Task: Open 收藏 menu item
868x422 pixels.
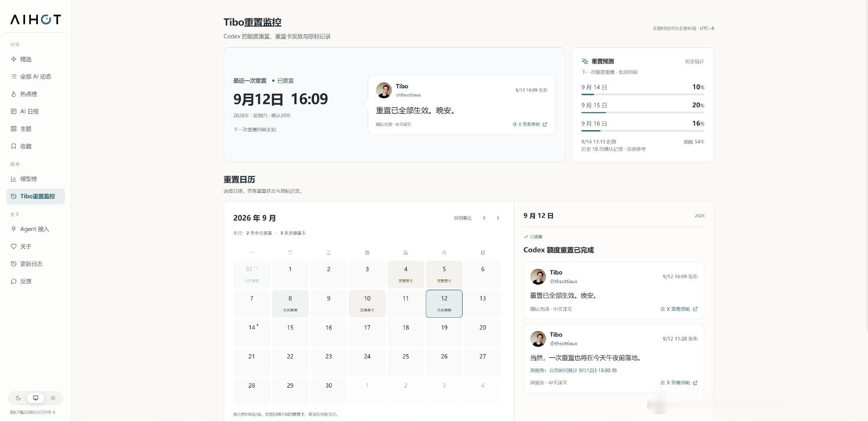Action: (36, 146)
